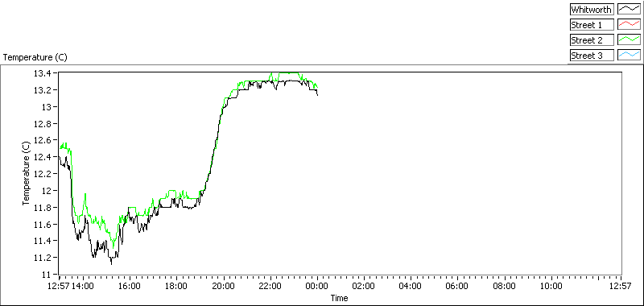Click the 22:00 time axis label

point(270,286)
